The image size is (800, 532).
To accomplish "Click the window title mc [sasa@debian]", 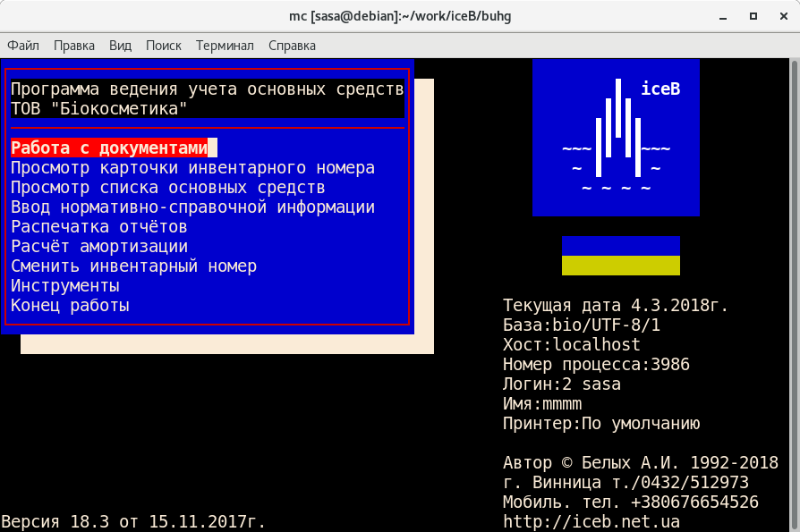I will pos(400,16).
